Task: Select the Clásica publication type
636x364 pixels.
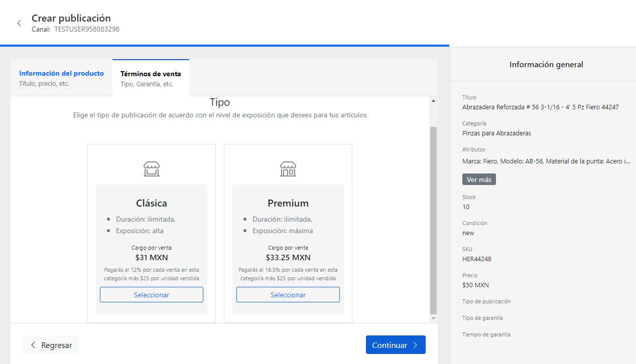Action: click(x=152, y=295)
